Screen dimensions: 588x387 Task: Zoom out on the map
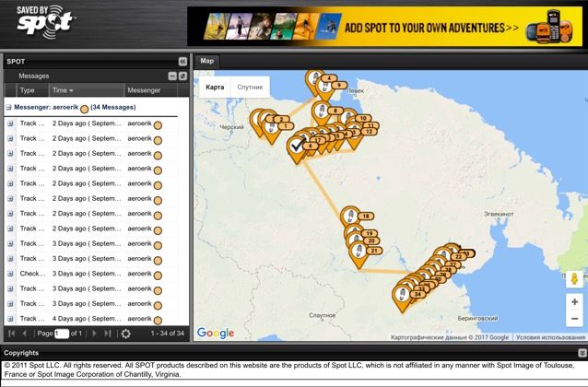point(574,319)
